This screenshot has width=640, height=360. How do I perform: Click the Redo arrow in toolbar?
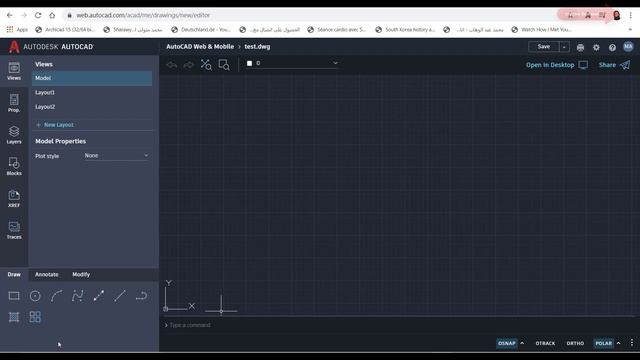click(x=189, y=65)
